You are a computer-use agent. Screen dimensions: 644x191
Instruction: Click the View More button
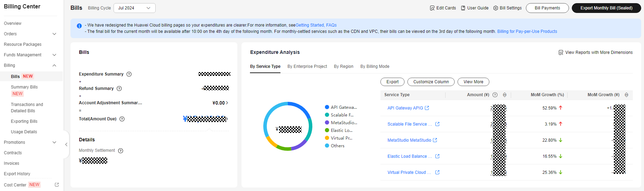[x=473, y=82]
